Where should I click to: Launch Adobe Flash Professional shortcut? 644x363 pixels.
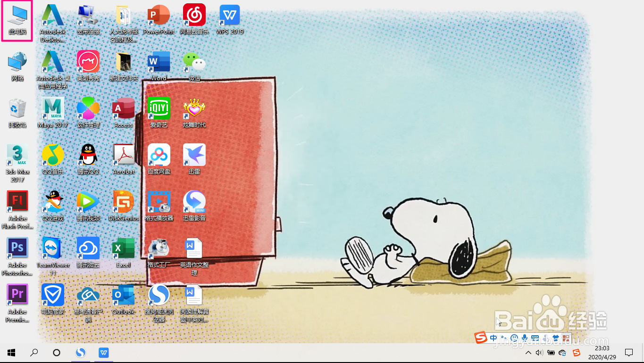(17, 210)
